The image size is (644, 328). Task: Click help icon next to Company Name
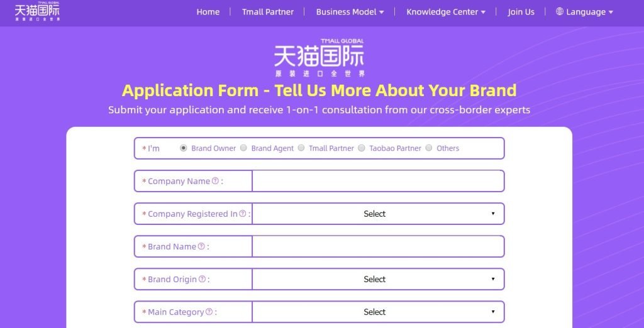point(215,180)
